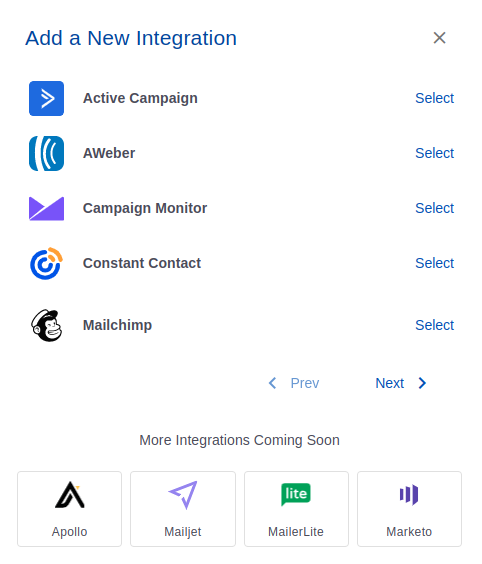Click the left chevron beside Prev
Screen dimensions: 482x564
pyautogui.click(x=272, y=383)
